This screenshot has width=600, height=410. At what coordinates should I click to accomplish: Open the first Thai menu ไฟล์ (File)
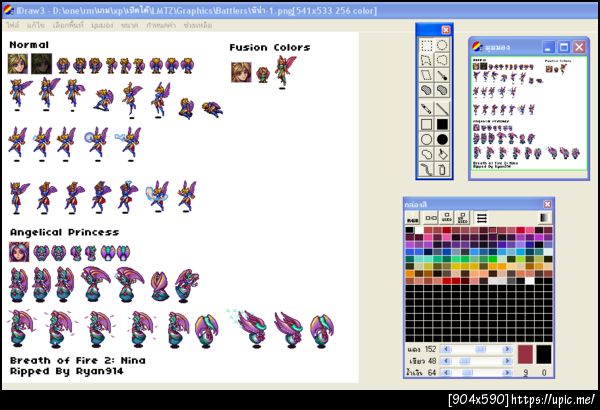(13, 25)
